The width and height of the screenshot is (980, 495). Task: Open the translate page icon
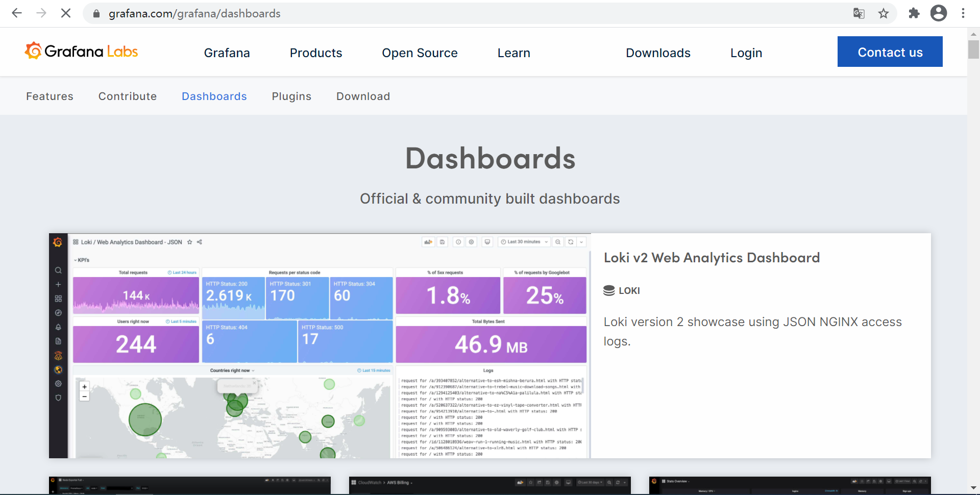(859, 14)
